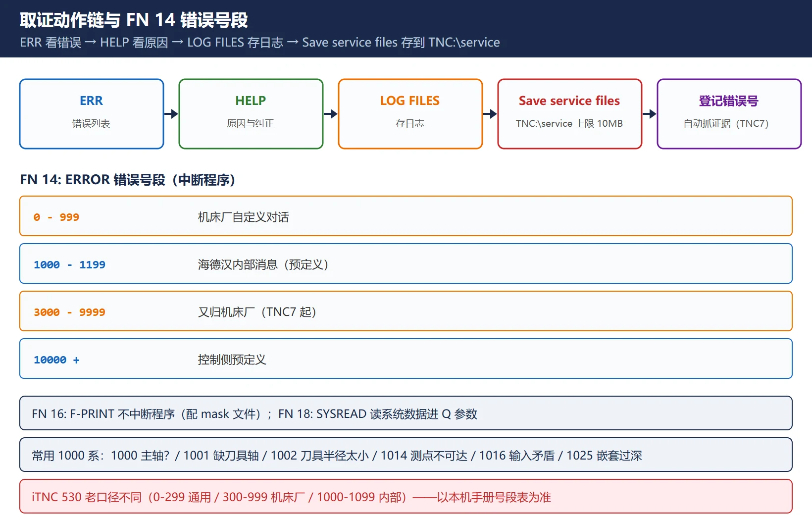Click the text 又归机床厂（TNC7 起）
This screenshot has width=812, height=515.
257,312
